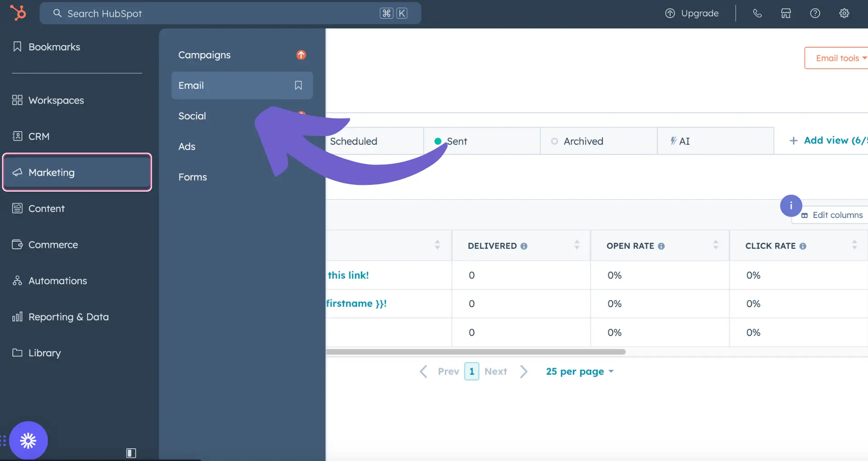The height and width of the screenshot is (461, 868).
Task: Show info tooltip for DELIVERED column
Action: coord(524,246)
